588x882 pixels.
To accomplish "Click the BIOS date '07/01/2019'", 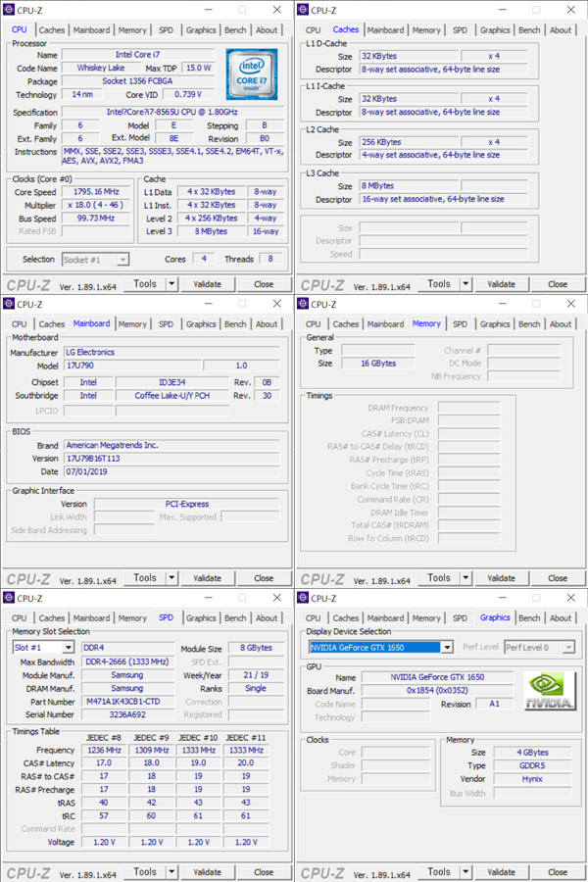I will tap(171, 472).
